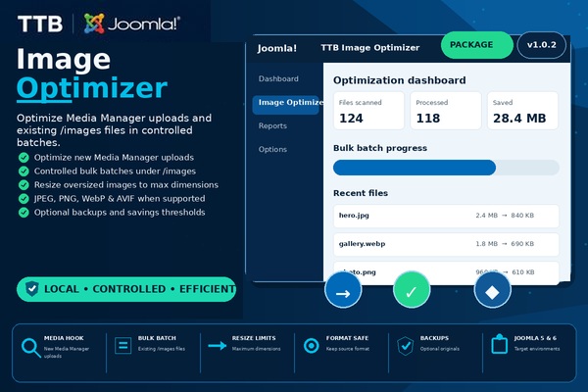Click the Processed 118 card
588x392 pixels.
coord(446,111)
